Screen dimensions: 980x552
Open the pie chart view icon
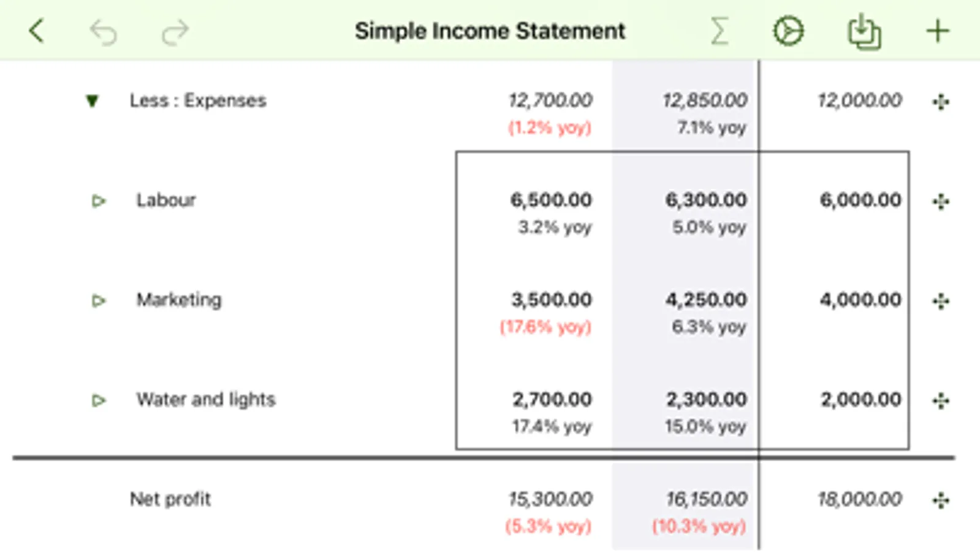point(788,31)
